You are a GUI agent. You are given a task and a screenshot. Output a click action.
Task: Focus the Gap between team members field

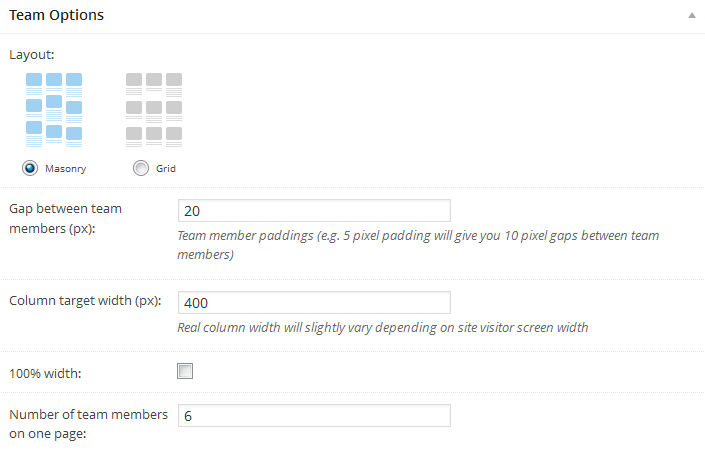coord(314,211)
